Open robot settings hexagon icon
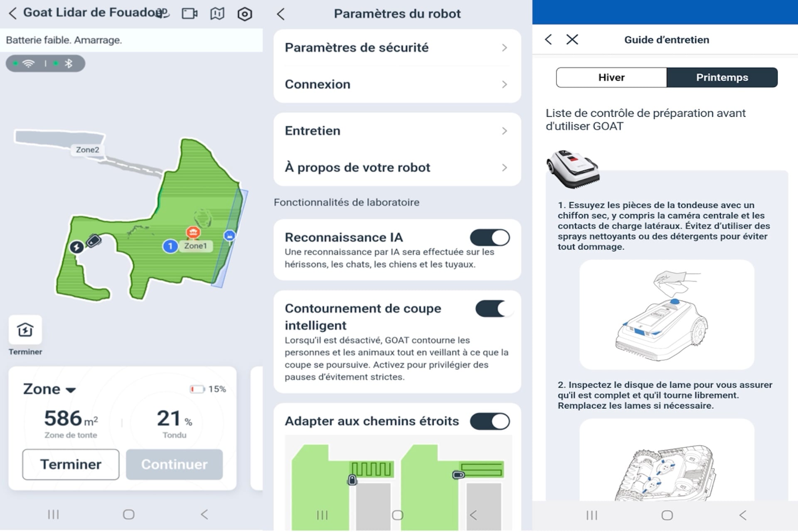The height and width of the screenshot is (532, 798). 245,14
